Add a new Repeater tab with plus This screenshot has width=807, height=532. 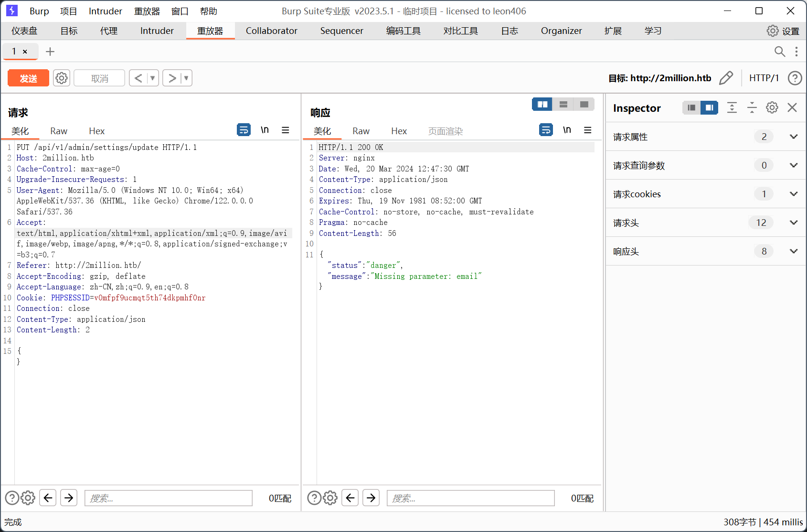50,52
